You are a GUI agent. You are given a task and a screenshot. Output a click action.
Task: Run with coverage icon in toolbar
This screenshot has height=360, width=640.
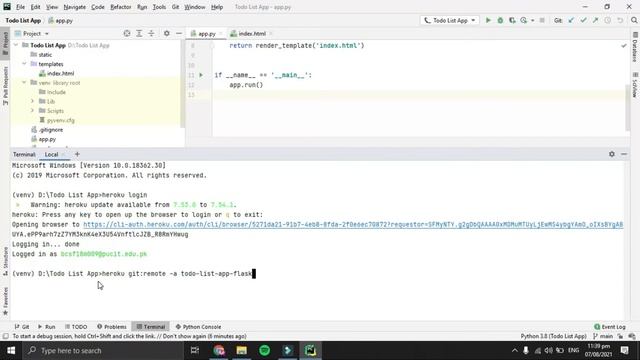(x=512, y=20)
